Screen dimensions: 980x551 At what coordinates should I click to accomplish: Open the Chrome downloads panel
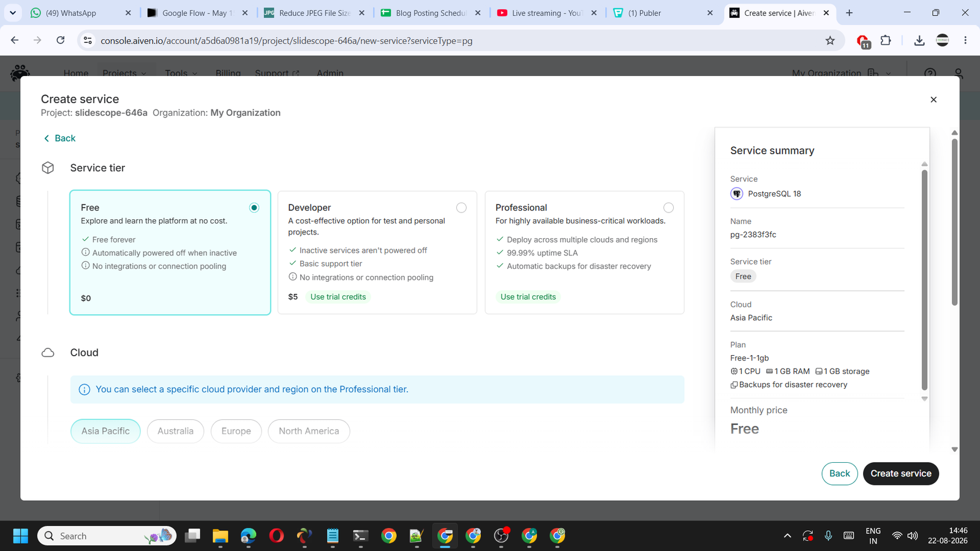pos(919,40)
